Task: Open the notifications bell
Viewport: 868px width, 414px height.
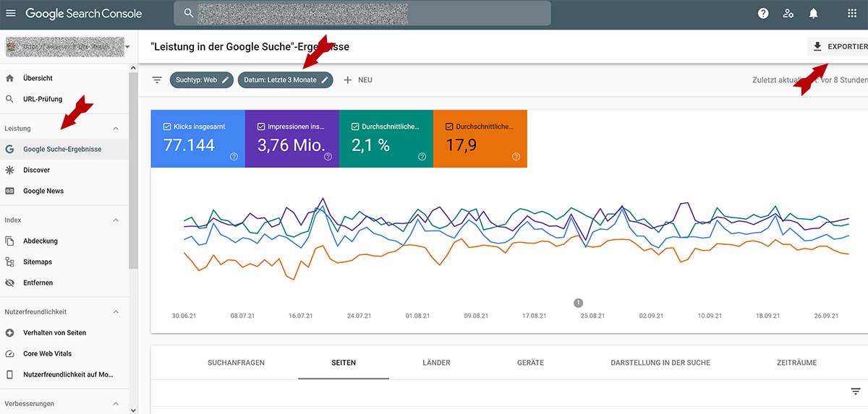Action: (x=814, y=13)
